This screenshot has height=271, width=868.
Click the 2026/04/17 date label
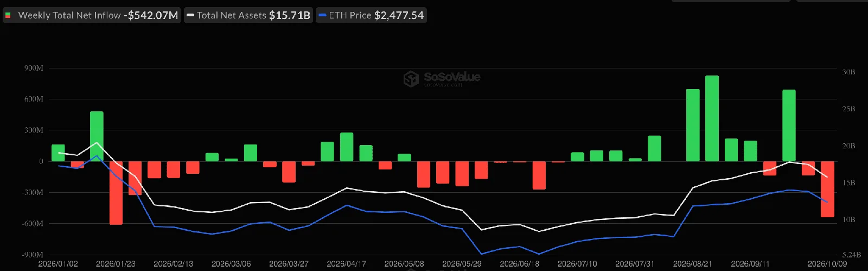click(x=347, y=264)
